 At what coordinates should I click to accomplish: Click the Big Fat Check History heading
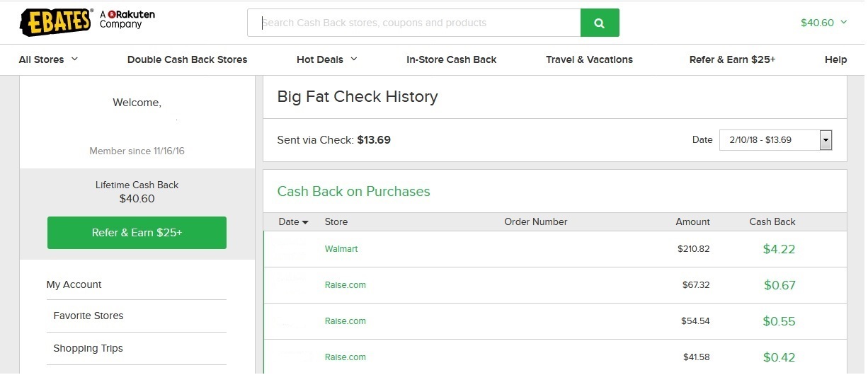click(x=358, y=97)
